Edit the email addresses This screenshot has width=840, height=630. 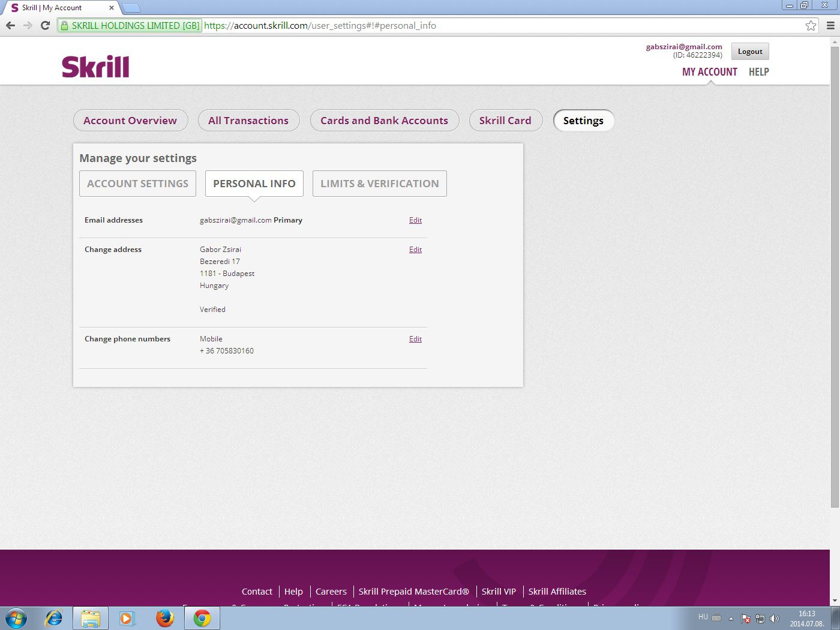pos(415,220)
